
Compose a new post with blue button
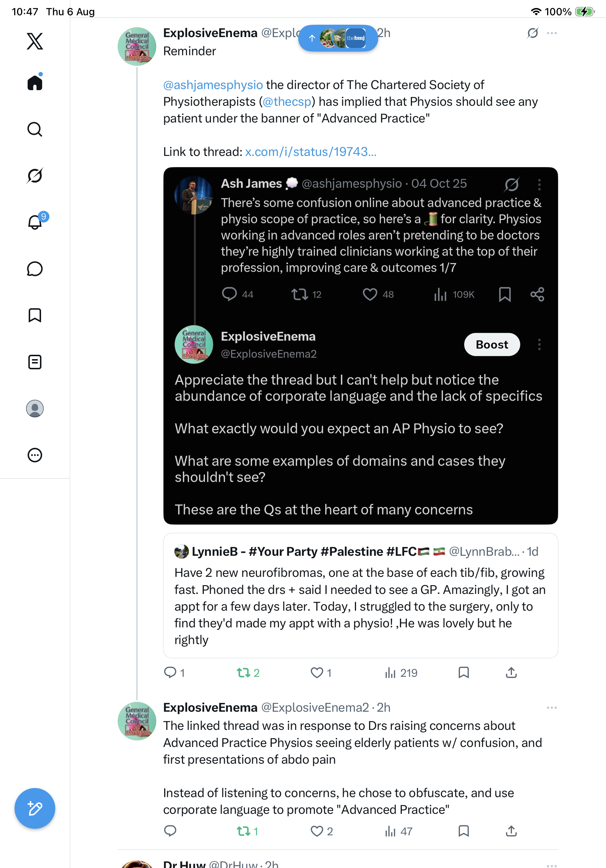pos(35,808)
